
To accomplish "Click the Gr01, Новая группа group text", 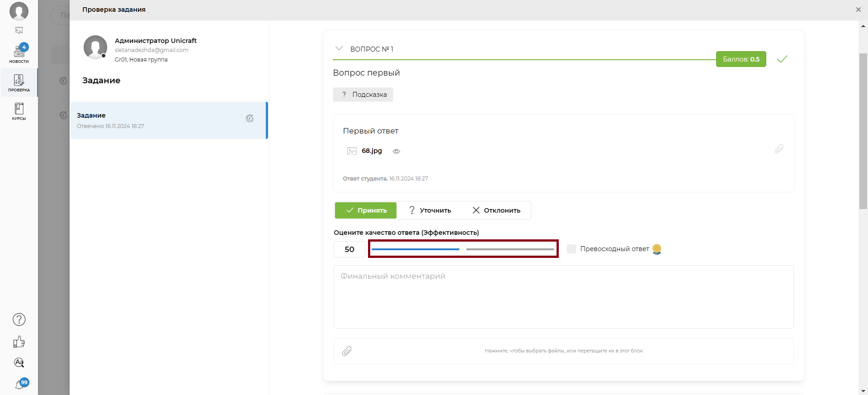I will pos(141,60).
